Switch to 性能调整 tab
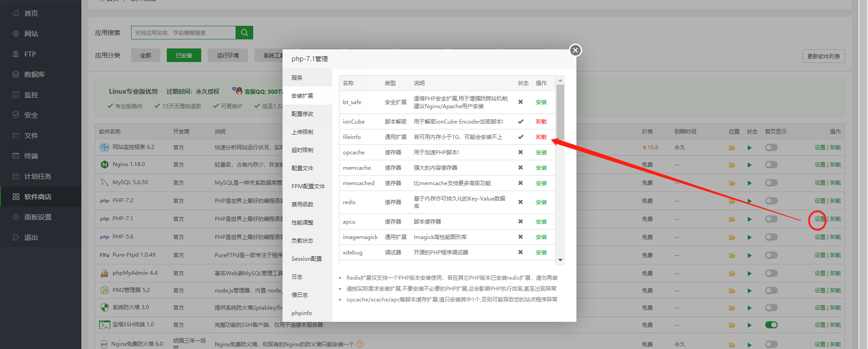Screen dimensions: 868x349 click(307, 222)
